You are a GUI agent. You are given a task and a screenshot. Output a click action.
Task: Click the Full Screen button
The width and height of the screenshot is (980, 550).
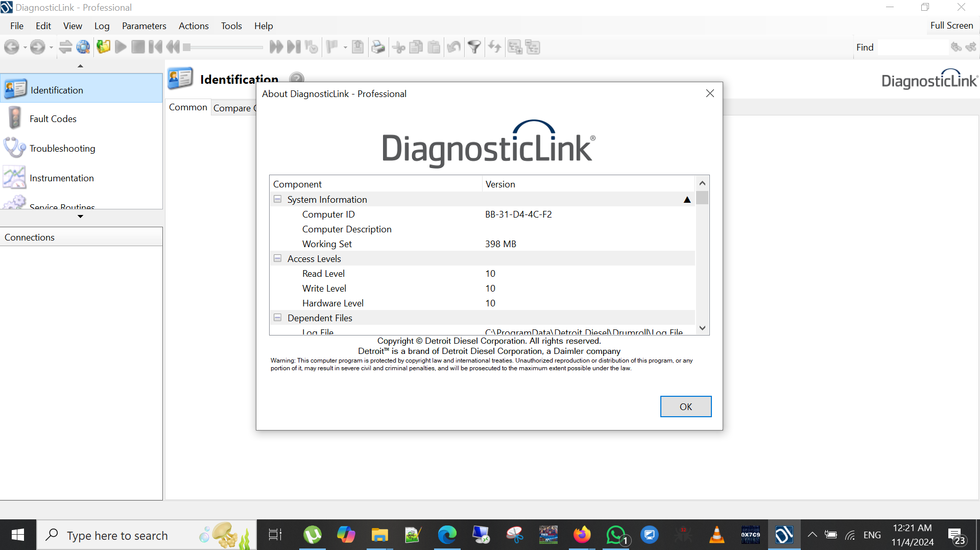(951, 26)
